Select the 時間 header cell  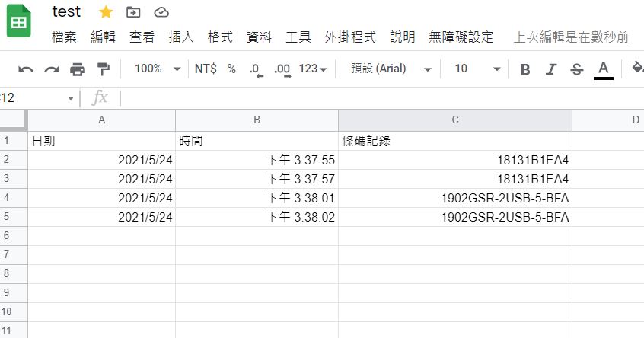[257, 141]
